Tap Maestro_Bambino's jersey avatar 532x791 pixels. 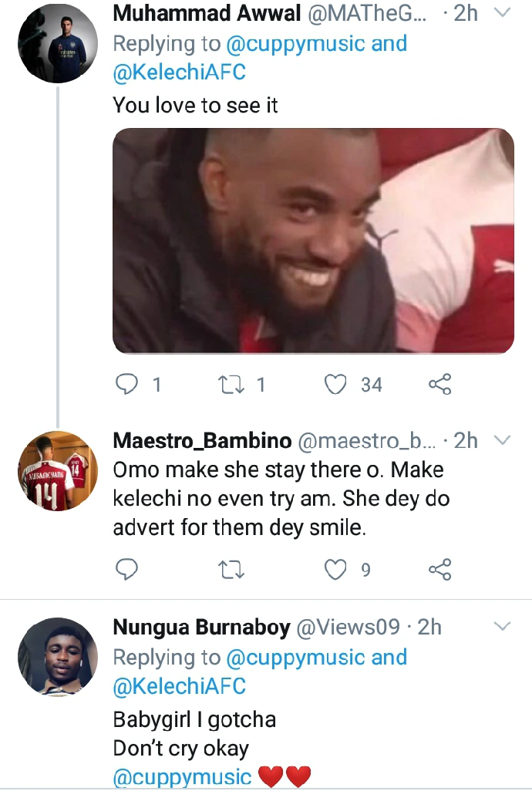click(x=57, y=471)
